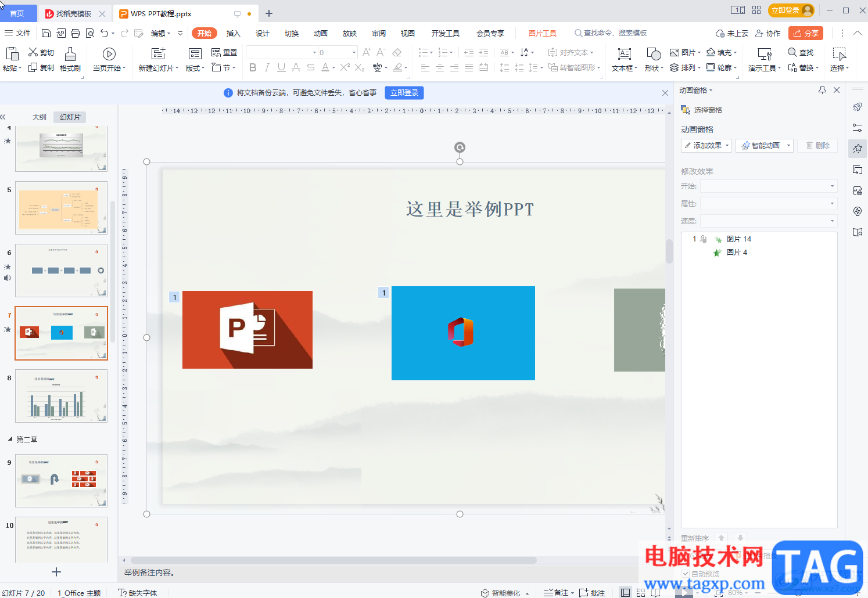Open the rocket icon in right sidebar
868x598 pixels.
click(x=858, y=107)
